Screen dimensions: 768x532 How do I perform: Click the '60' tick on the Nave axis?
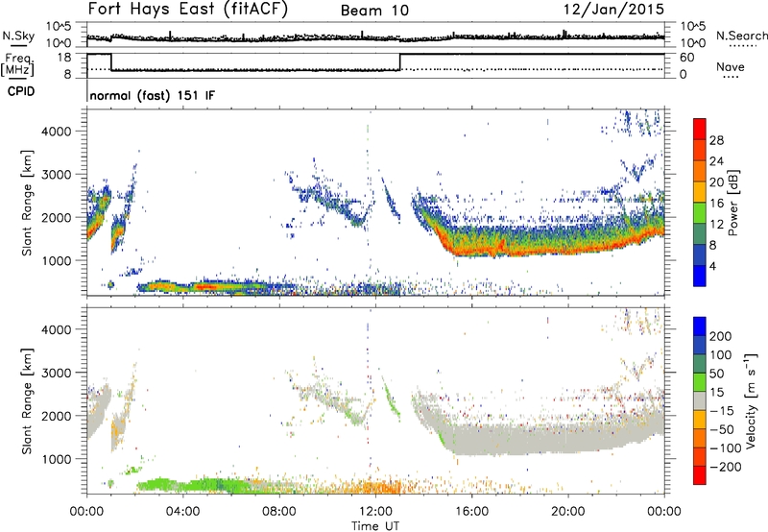coord(687,58)
